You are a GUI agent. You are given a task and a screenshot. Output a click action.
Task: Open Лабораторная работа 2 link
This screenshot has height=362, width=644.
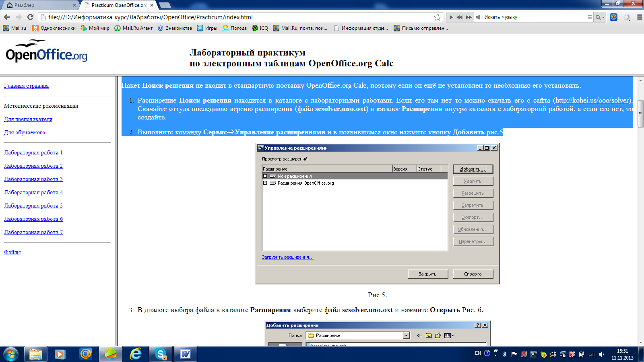(33, 166)
